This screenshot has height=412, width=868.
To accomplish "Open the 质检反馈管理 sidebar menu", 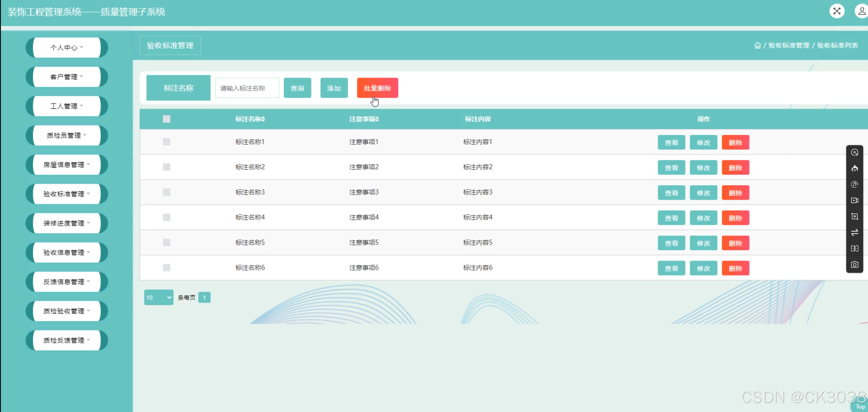I will pos(67,340).
